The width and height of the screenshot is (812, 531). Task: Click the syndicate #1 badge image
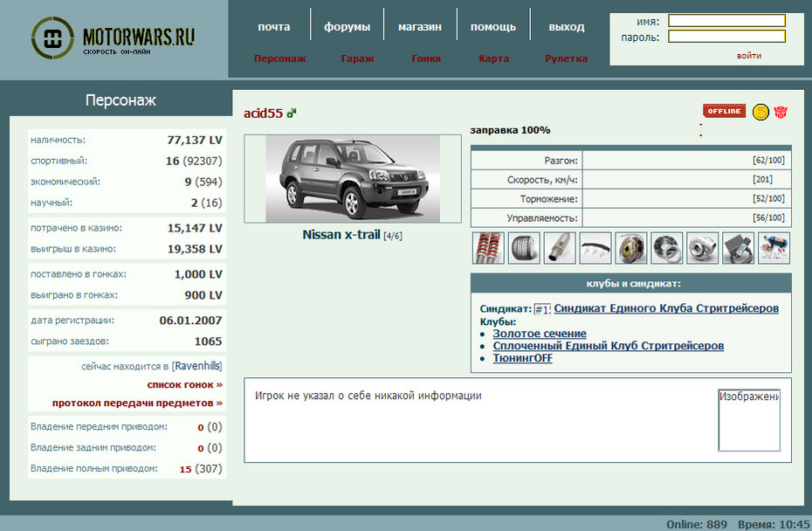point(542,309)
